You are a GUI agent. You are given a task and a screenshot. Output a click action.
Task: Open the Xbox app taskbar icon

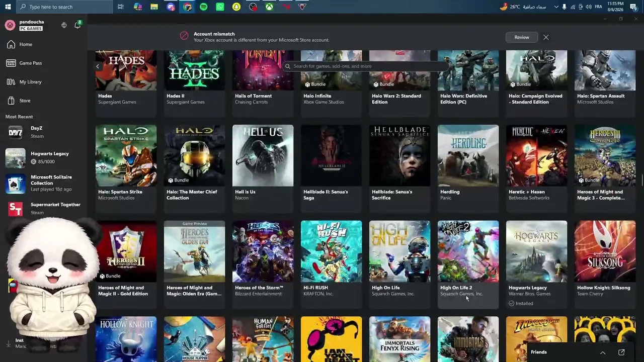269,7
